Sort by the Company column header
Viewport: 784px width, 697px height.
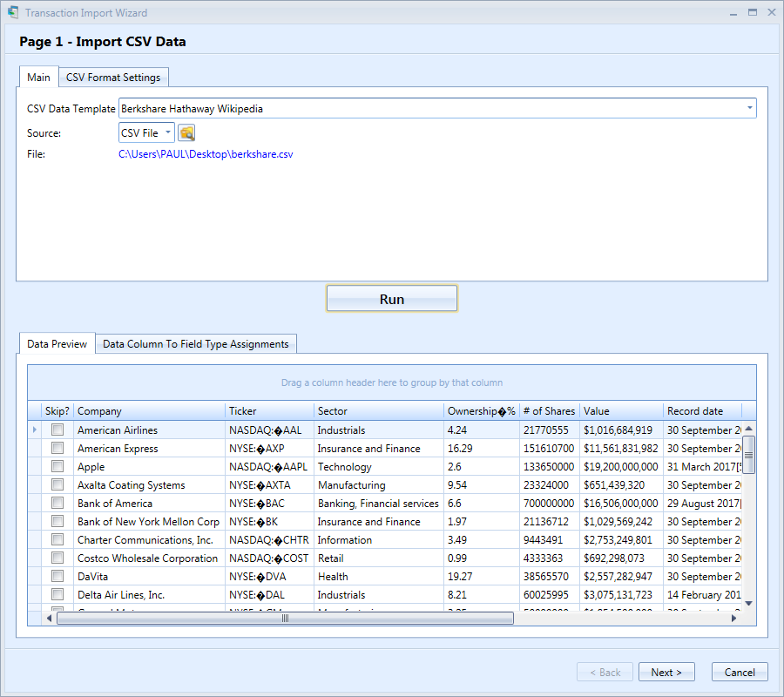pos(149,411)
